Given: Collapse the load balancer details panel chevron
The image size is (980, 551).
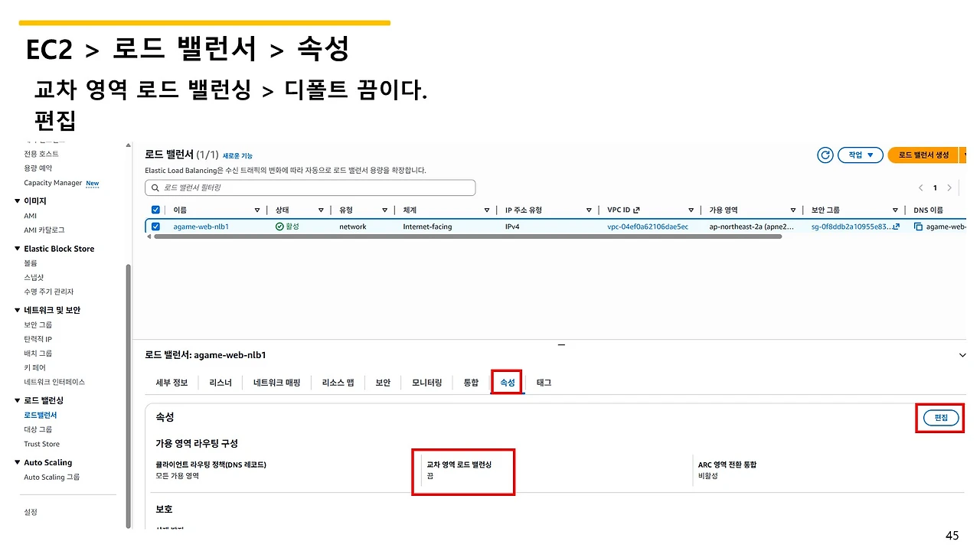Looking at the screenshot, I should tap(962, 354).
